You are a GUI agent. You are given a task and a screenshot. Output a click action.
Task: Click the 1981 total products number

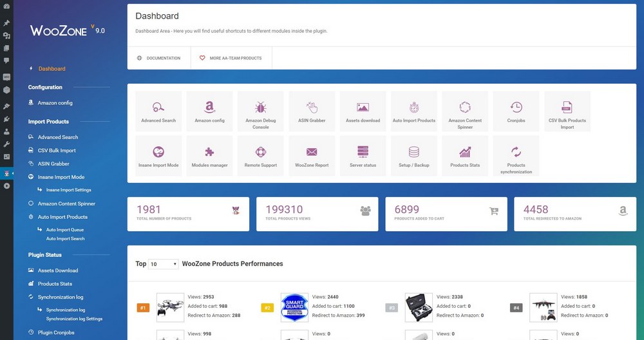[x=149, y=209]
